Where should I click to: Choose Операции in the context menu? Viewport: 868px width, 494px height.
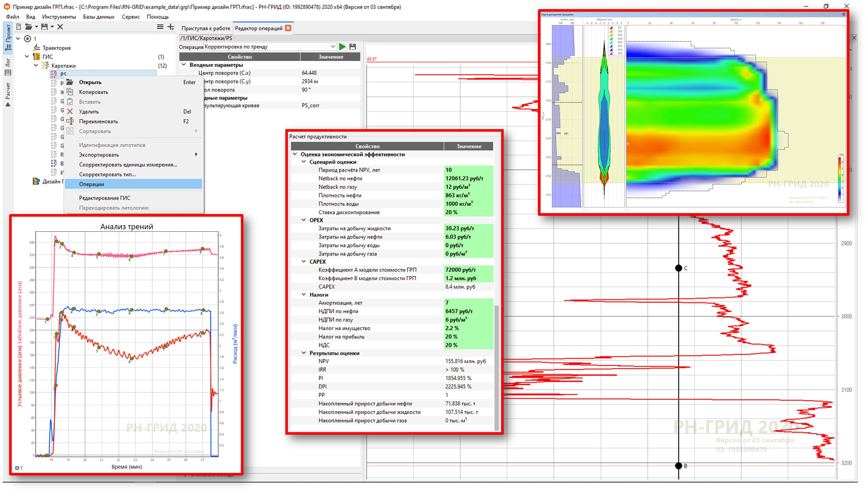[x=133, y=184]
